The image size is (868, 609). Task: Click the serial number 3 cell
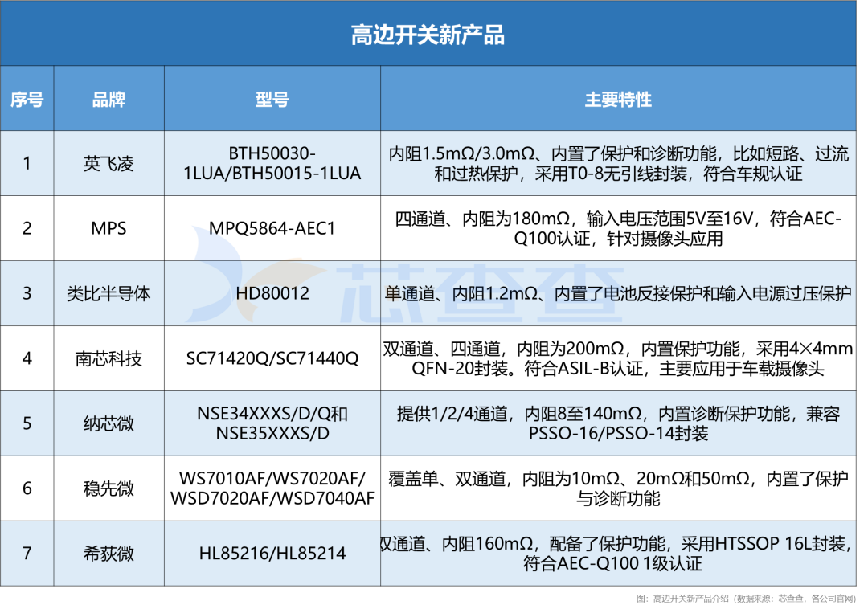(x=27, y=293)
